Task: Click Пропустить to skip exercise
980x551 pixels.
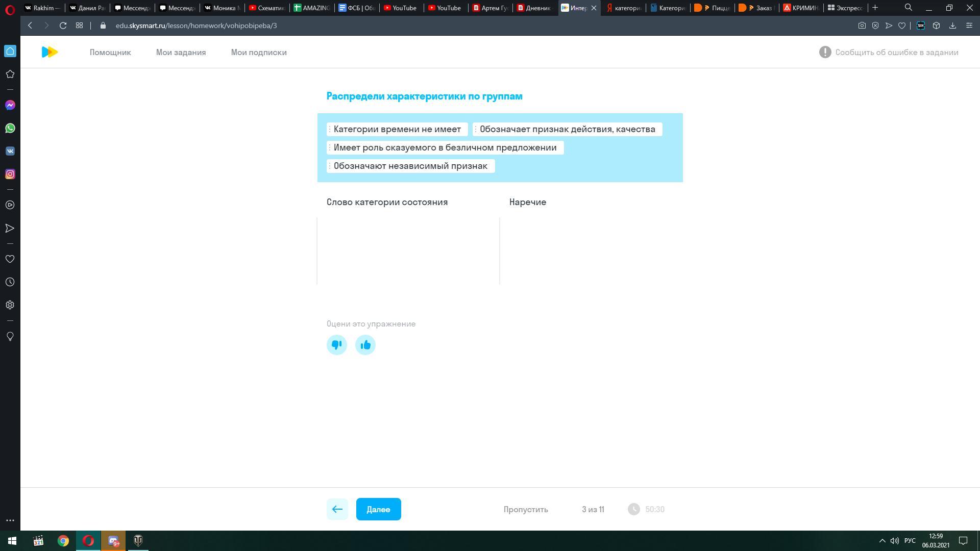Action: (x=525, y=509)
